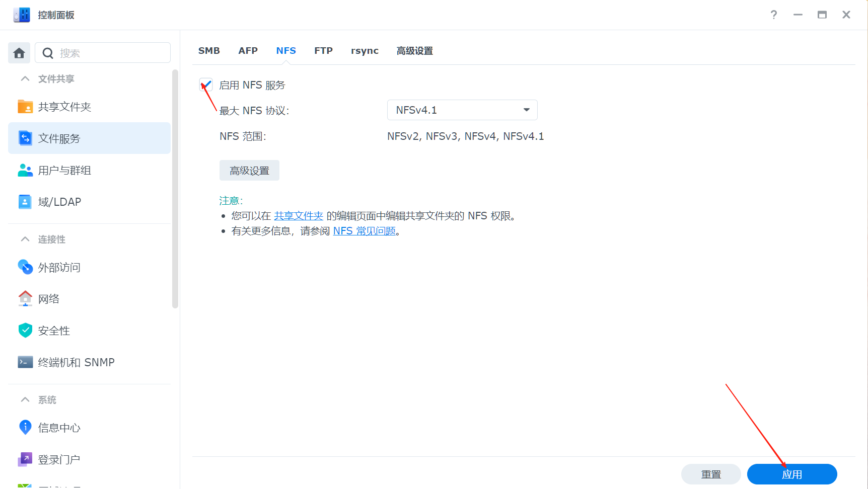Switch to the SMB tab
Image resolution: width=868 pixels, height=489 pixels.
tap(209, 51)
